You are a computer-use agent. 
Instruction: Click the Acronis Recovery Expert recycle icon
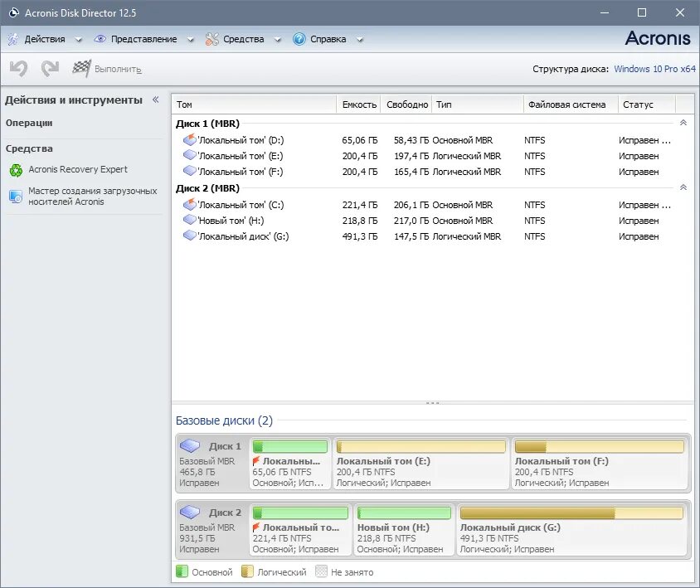pyautogui.click(x=16, y=170)
